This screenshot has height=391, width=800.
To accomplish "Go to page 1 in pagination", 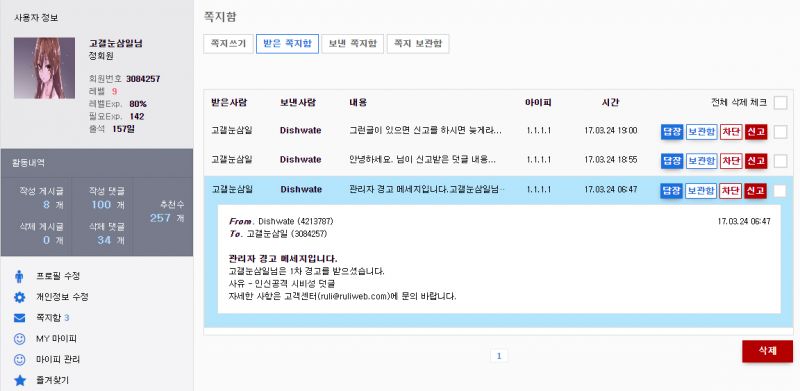I will [499, 356].
